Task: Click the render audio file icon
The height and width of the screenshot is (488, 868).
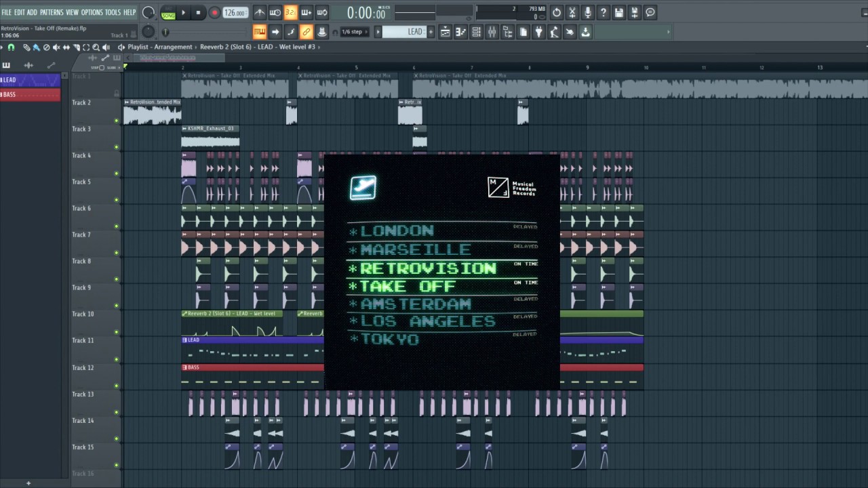Action: (x=635, y=12)
